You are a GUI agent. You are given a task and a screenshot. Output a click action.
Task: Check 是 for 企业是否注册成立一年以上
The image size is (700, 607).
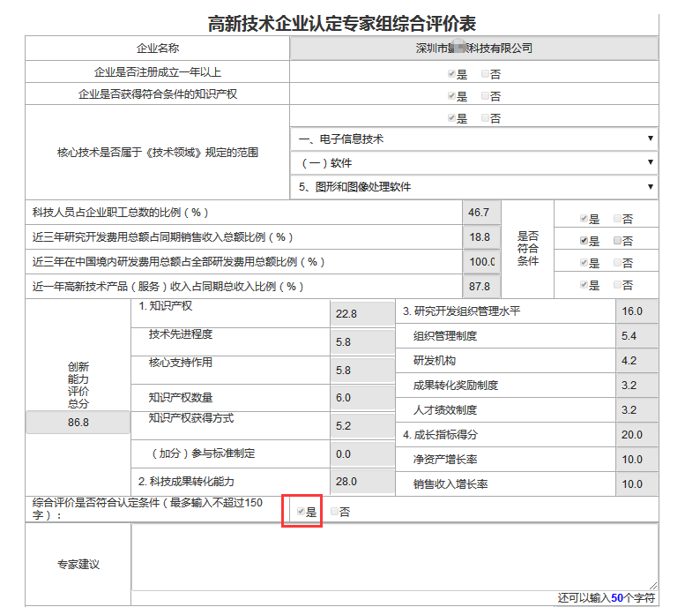point(451,74)
